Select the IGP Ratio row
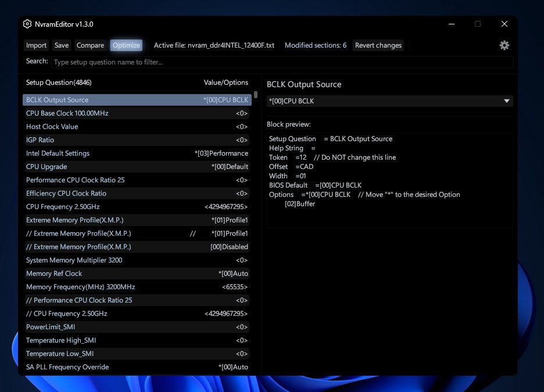544x392 pixels. (x=137, y=140)
